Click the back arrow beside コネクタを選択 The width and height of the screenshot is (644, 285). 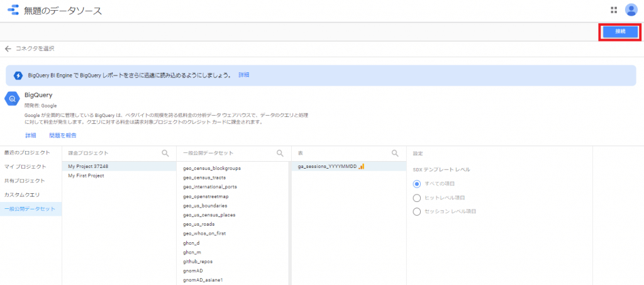click(8, 49)
